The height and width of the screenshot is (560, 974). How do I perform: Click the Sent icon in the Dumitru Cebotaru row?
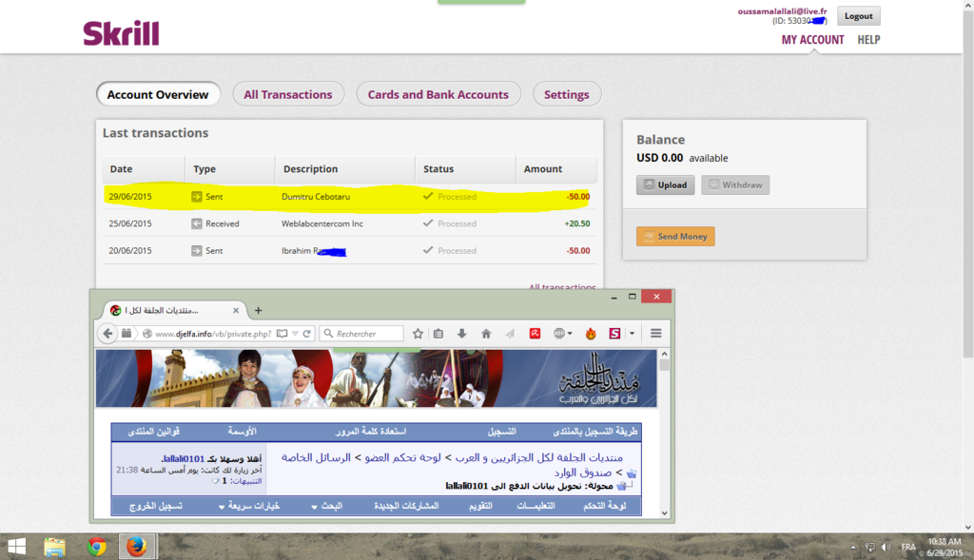[196, 197]
